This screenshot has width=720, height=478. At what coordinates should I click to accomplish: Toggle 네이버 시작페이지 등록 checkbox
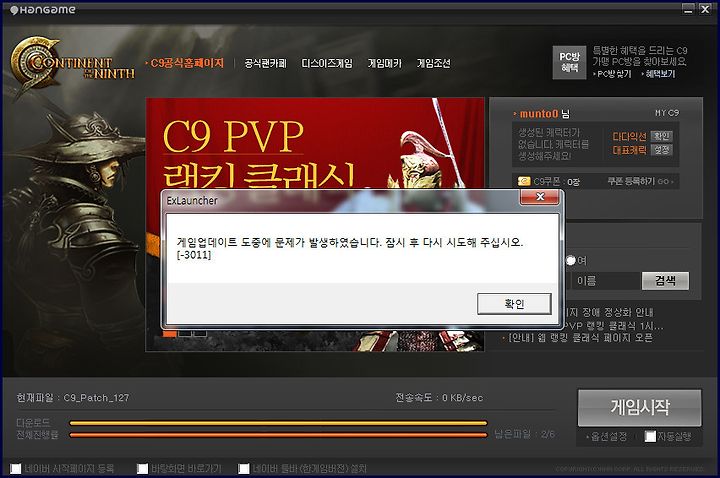(x=16, y=468)
